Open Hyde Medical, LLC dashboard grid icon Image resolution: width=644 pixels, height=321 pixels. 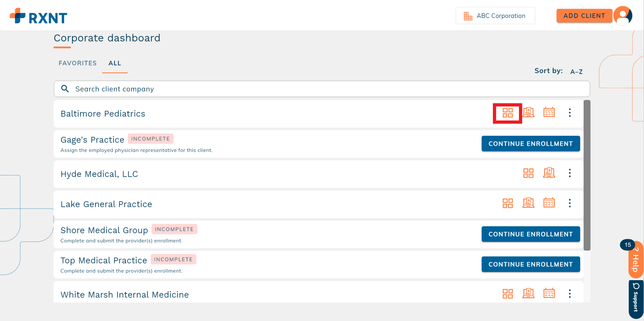(528, 173)
